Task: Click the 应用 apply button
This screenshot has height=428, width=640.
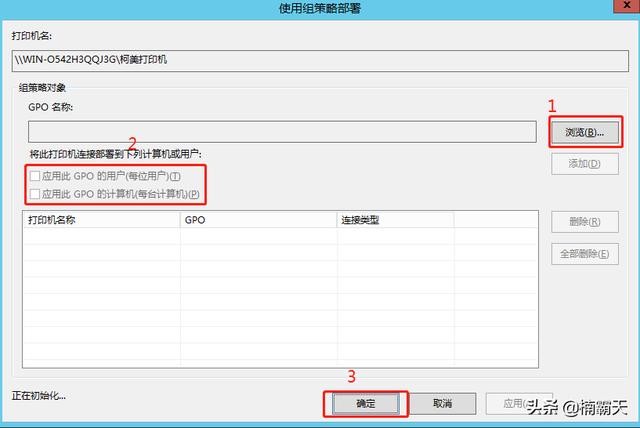Action: (x=519, y=404)
